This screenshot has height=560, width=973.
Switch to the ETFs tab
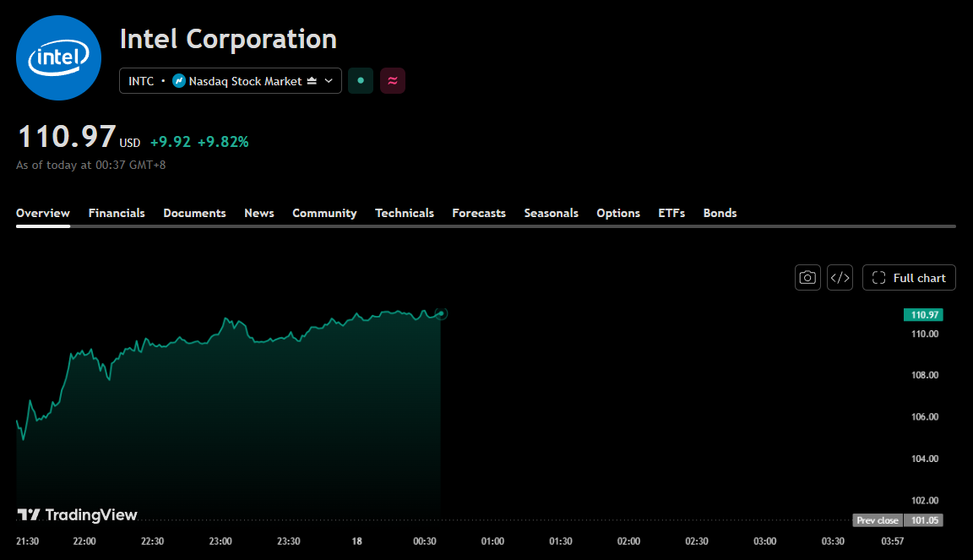[671, 213]
